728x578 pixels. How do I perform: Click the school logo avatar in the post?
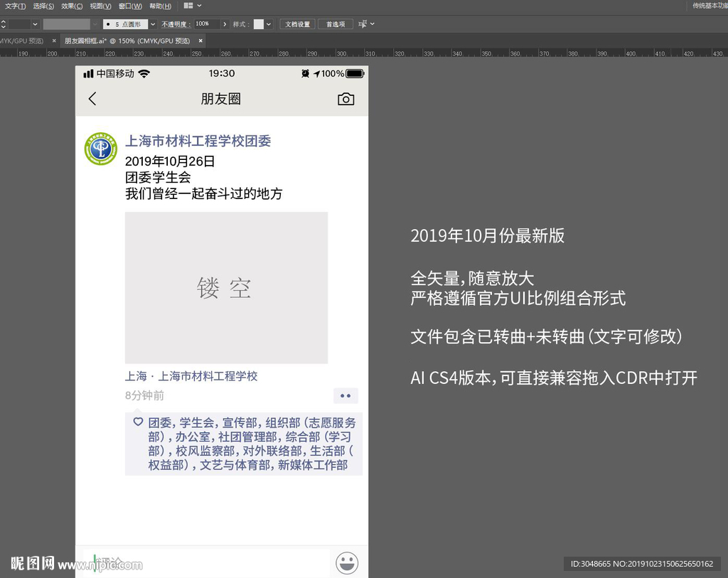(100, 149)
